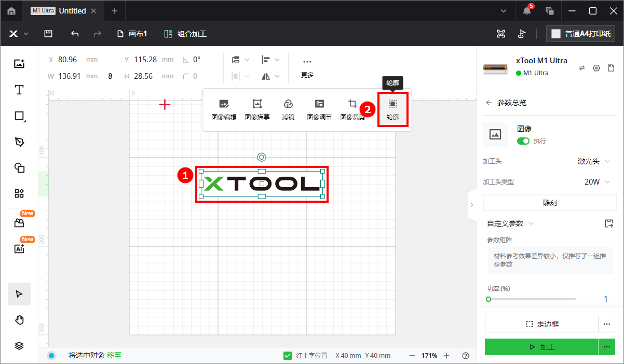Collapse the right panel with side handle
Image resolution: width=624 pixels, height=364 pixels.
point(471,204)
